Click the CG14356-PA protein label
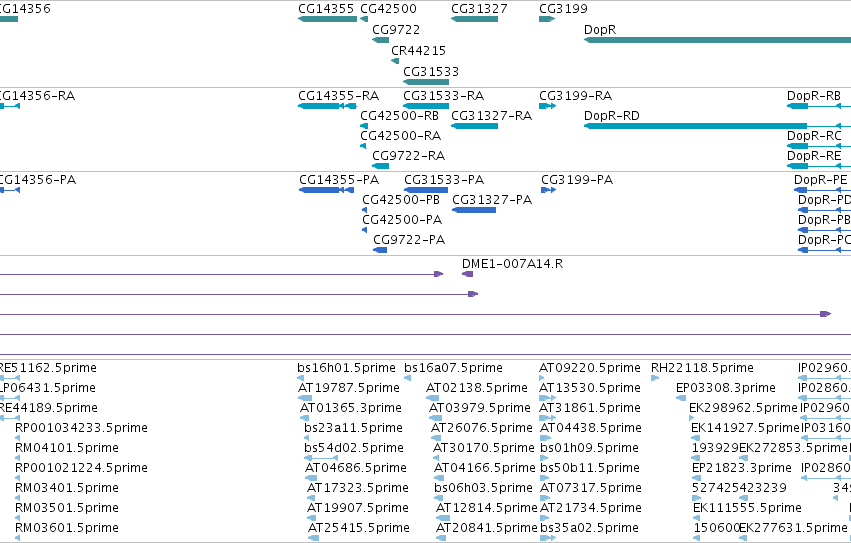This screenshot has height=543, width=851. (x=38, y=180)
